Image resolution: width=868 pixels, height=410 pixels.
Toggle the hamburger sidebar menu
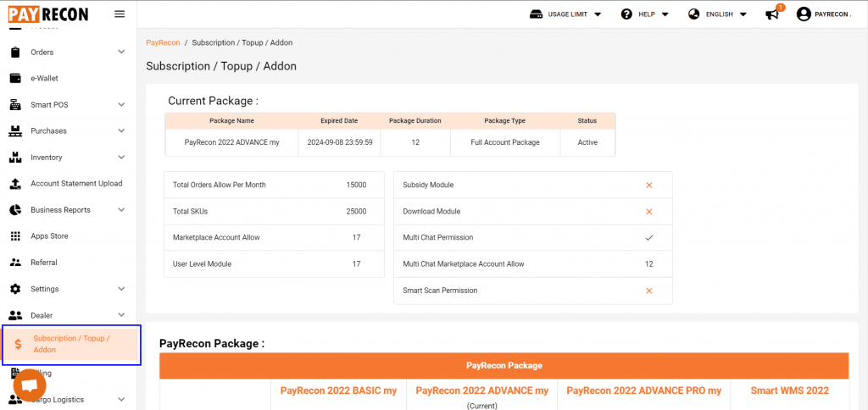click(120, 14)
